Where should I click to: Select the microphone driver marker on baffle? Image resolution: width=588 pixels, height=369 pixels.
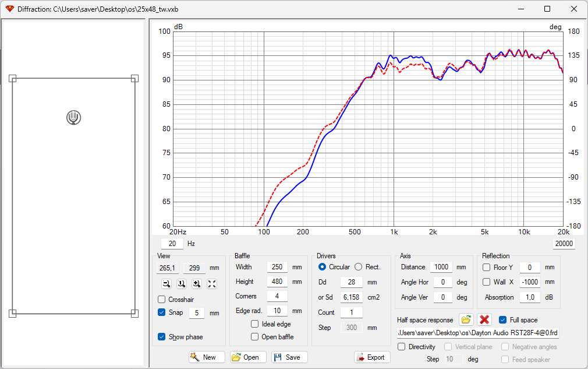73,117
